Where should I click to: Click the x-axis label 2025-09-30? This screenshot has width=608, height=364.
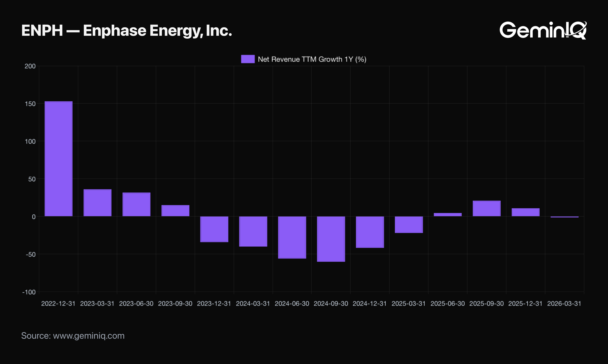487,304
